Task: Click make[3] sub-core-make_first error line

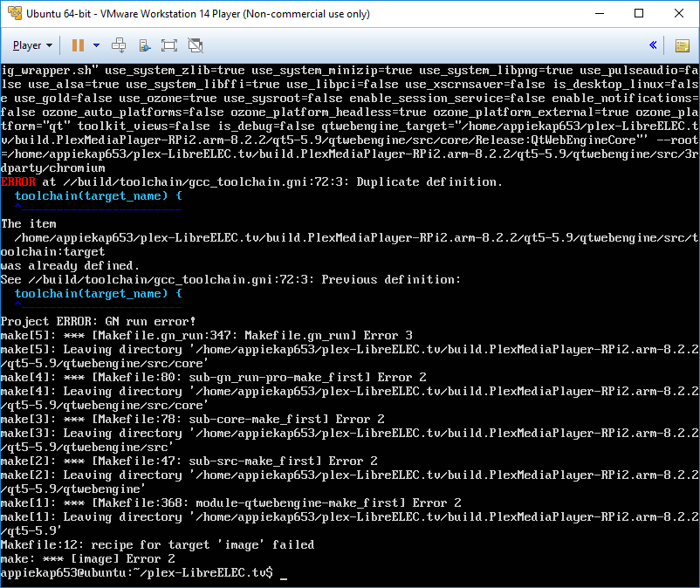Action: coord(192,420)
